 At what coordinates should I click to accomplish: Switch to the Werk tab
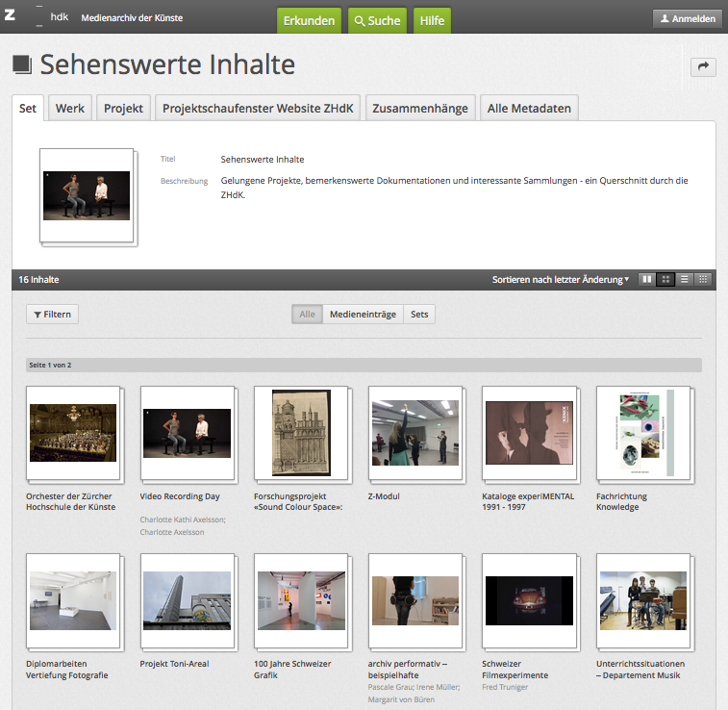69,108
